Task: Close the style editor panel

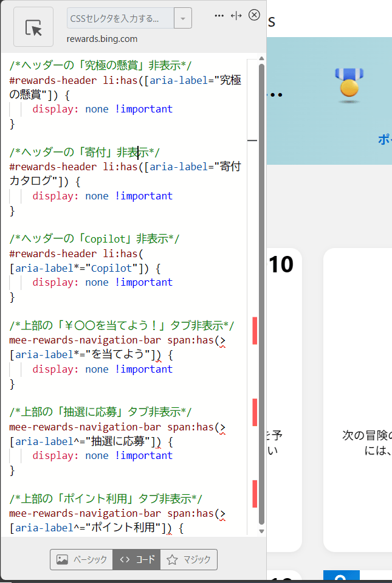Action: pos(255,15)
